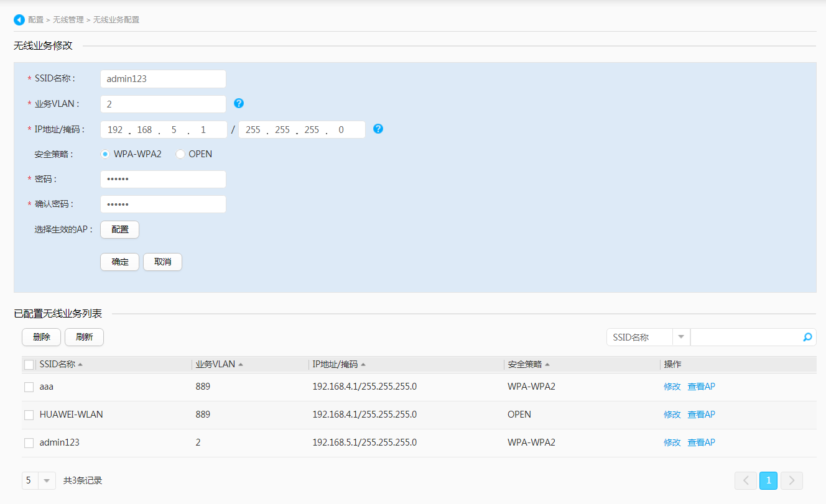Tick the select-all header checkbox
This screenshot has height=504, width=826.
[29, 365]
